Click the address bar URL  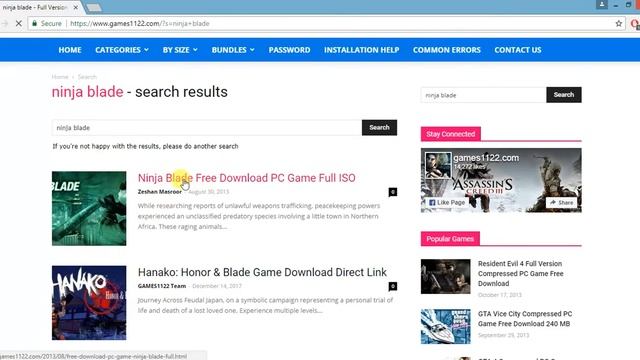[x=140, y=24]
